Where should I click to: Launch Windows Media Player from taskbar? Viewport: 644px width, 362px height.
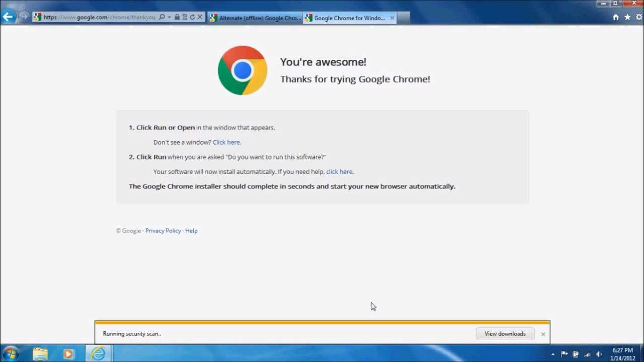tap(68, 354)
